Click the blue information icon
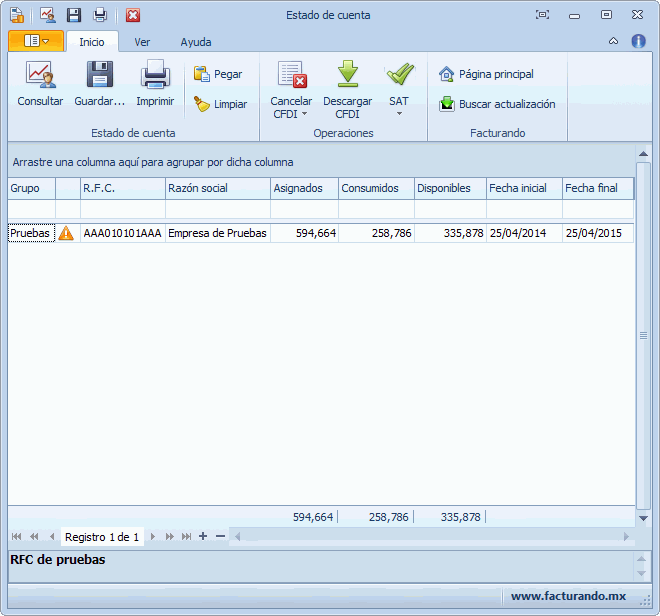This screenshot has height=616, width=660. point(639,41)
